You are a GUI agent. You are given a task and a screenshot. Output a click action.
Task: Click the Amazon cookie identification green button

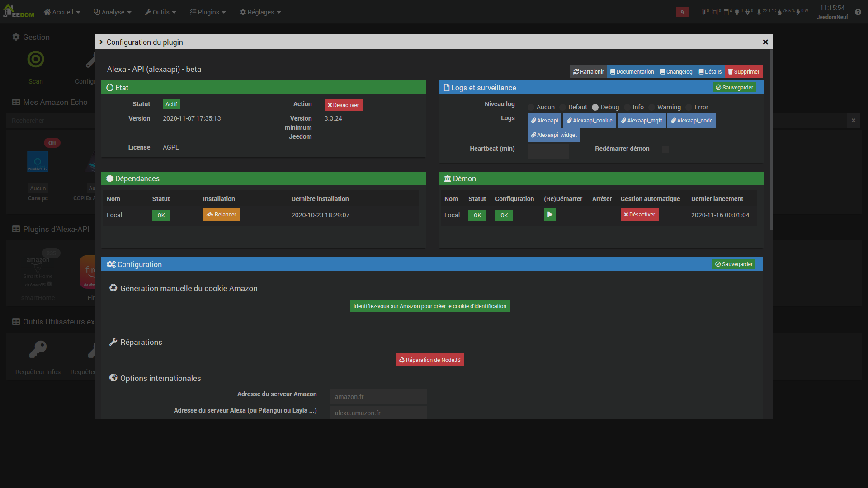[x=429, y=306]
